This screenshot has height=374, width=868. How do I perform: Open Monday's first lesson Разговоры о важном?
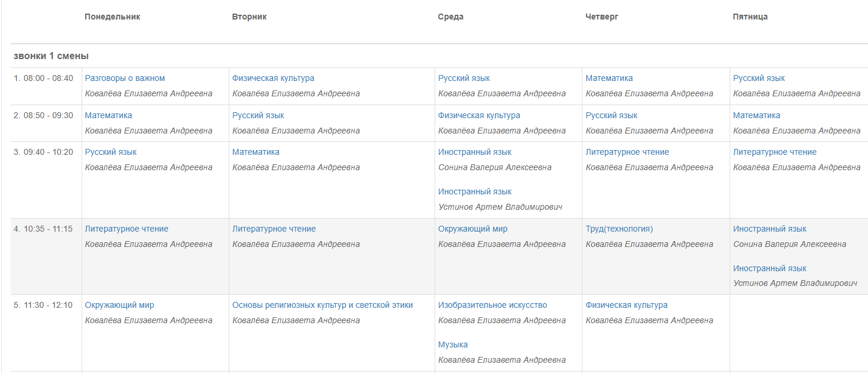(x=125, y=78)
